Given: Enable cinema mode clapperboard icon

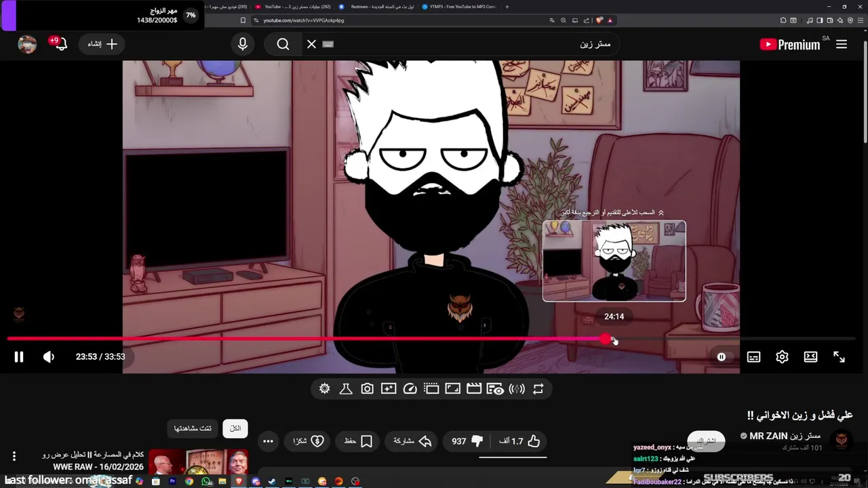Looking at the screenshot, I should tap(474, 388).
